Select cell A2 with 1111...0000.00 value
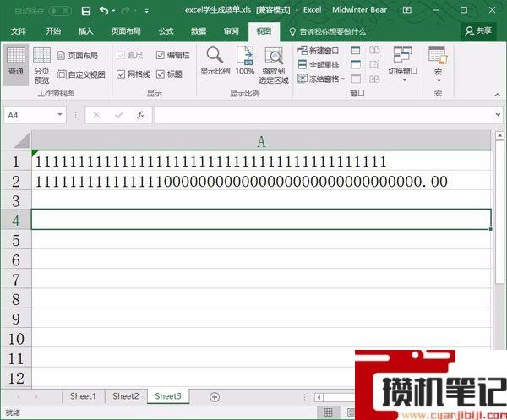 (x=261, y=181)
